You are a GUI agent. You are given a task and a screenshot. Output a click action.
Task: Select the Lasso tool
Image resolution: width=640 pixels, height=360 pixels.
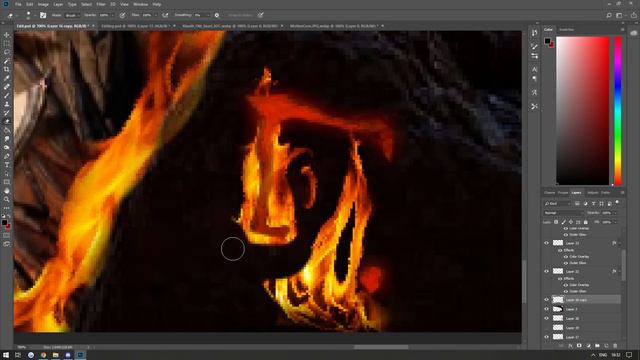tap(7, 52)
